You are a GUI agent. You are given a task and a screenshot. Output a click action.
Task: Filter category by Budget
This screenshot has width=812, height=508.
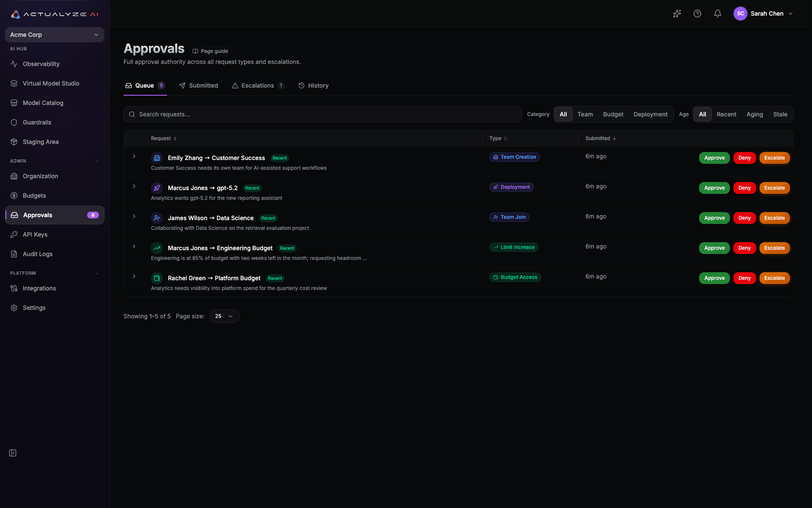pos(613,114)
